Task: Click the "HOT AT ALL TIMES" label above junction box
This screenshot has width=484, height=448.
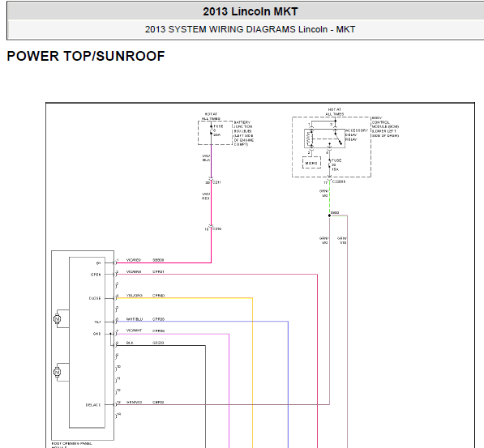Action: pyautogui.click(x=211, y=117)
